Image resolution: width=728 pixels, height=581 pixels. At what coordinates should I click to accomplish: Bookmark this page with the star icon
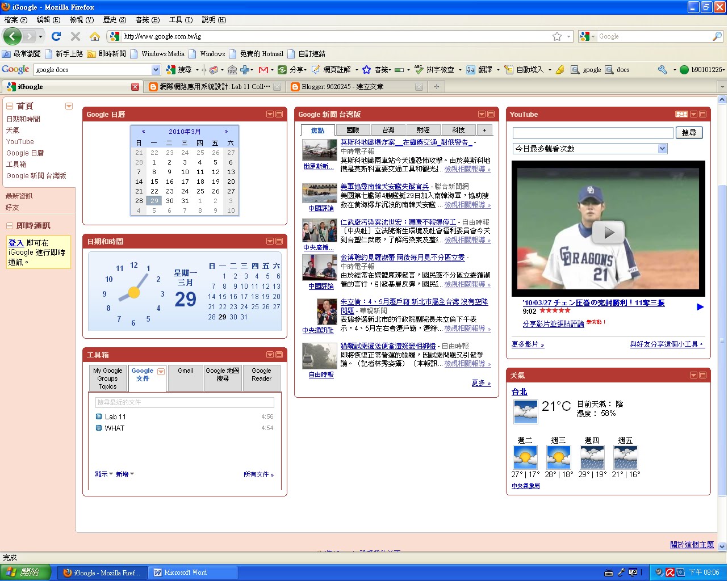pyautogui.click(x=557, y=36)
